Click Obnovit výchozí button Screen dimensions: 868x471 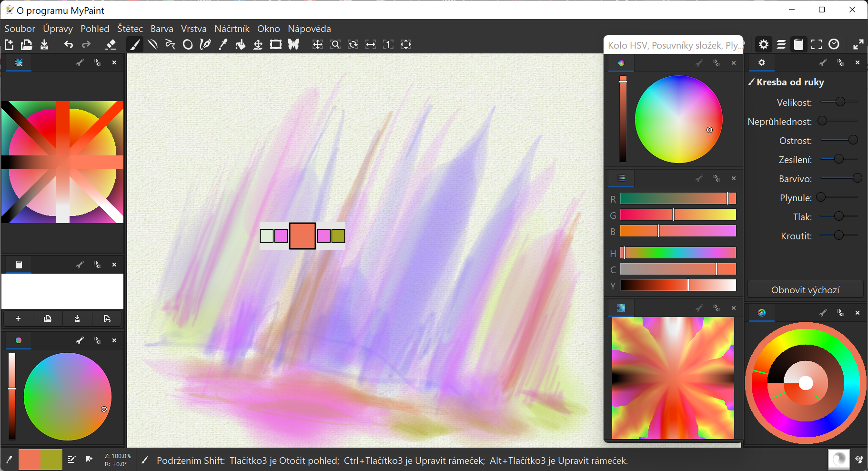[805, 289]
